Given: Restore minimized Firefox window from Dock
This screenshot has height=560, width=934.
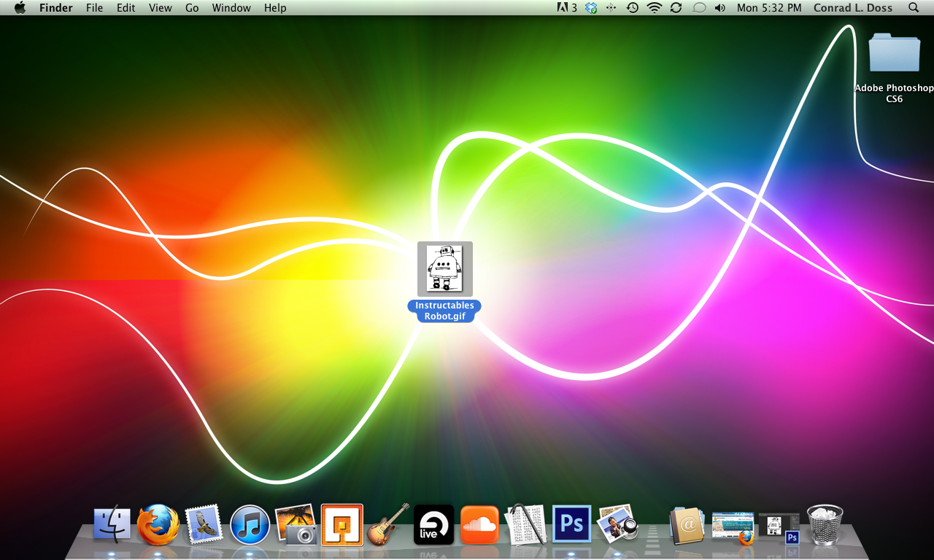Looking at the screenshot, I should pyautogui.click(x=733, y=526).
